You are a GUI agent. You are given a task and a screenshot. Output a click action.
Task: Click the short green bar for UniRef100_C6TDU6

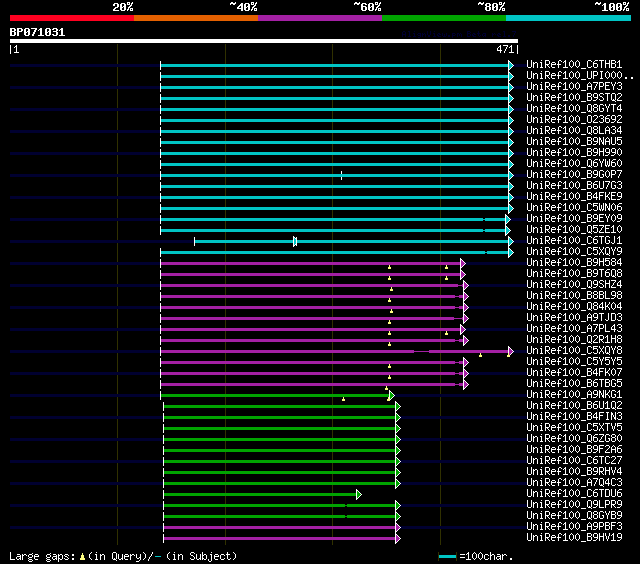coord(260,495)
